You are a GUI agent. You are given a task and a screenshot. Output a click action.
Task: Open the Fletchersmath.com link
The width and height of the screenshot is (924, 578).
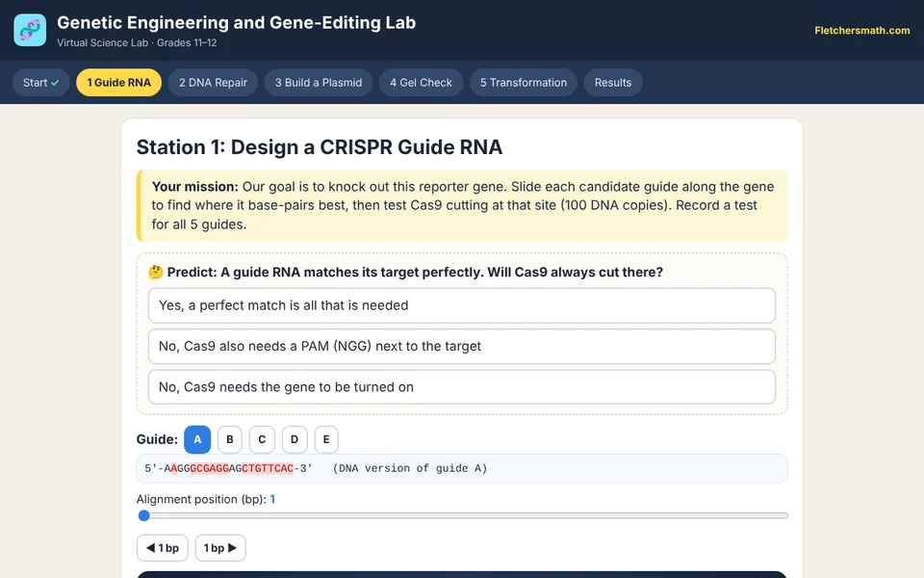(x=861, y=31)
